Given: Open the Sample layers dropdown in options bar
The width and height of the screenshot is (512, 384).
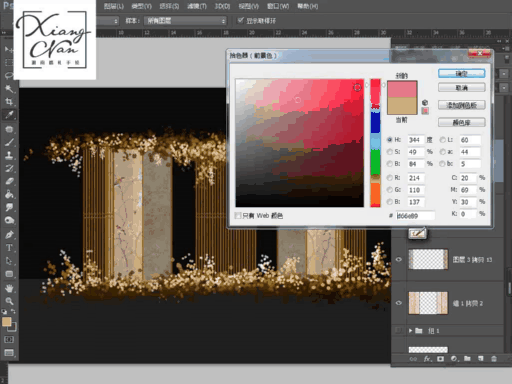Looking at the screenshot, I should [x=186, y=21].
